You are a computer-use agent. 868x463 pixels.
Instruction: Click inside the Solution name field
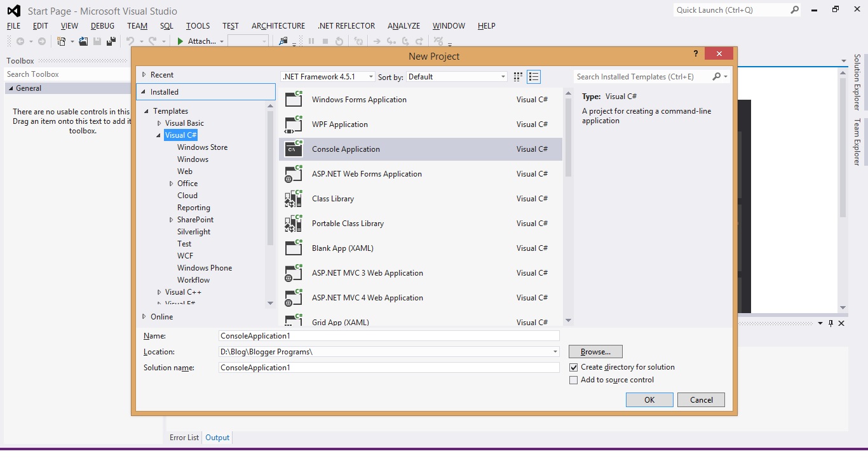(388, 367)
